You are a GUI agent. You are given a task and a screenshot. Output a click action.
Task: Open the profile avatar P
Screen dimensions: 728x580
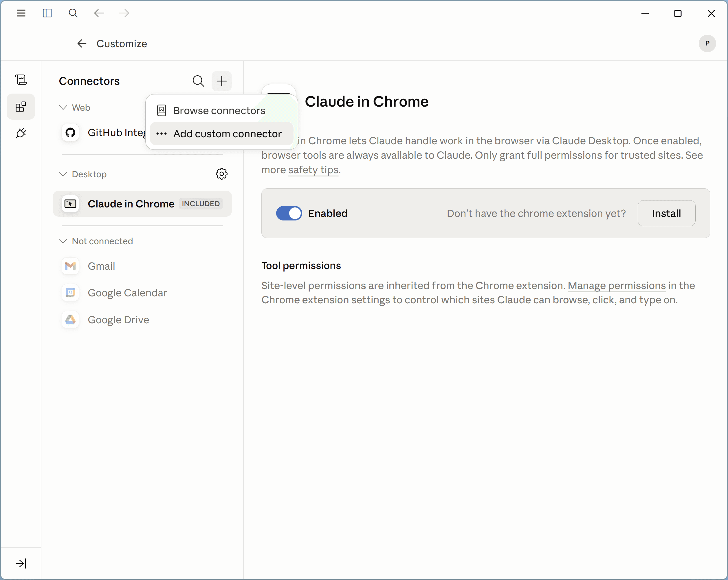[x=707, y=43]
